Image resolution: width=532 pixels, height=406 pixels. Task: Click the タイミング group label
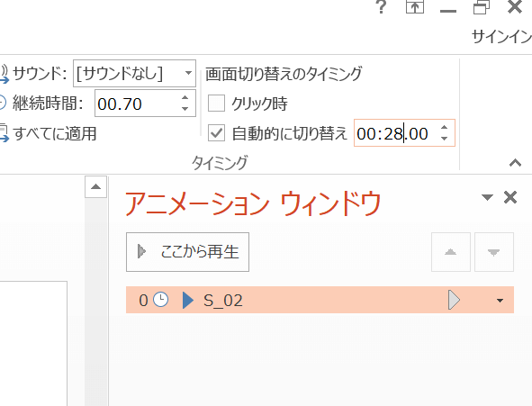tap(220, 163)
